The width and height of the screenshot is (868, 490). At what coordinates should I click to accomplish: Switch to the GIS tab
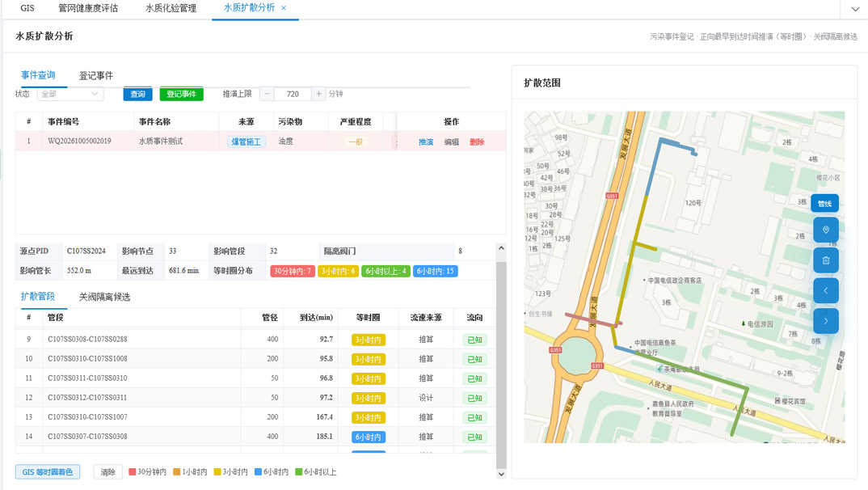[27, 8]
